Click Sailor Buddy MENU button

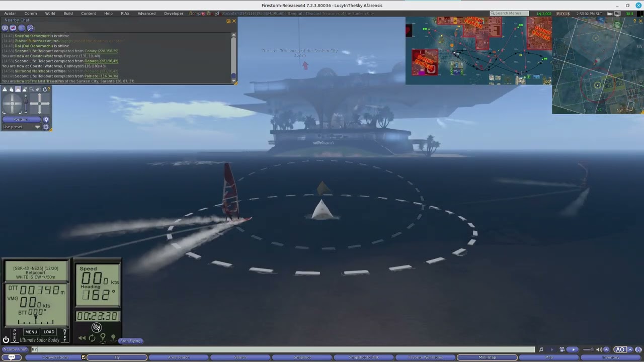31,332
